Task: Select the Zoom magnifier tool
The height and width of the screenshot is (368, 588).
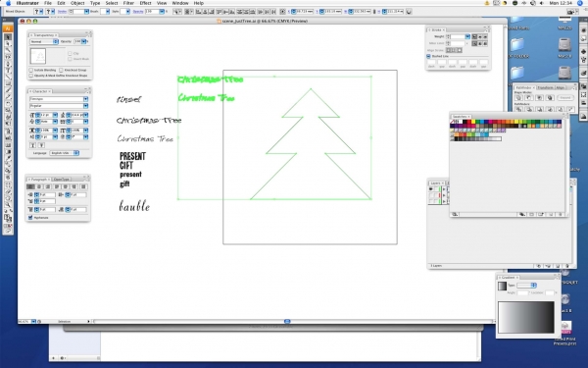Action: coord(8,205)
